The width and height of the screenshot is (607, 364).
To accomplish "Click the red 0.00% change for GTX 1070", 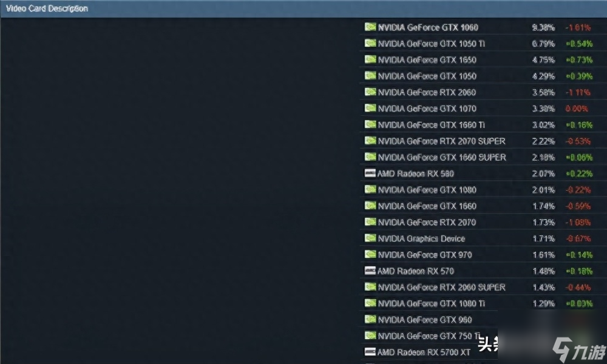I will (577, 109).
